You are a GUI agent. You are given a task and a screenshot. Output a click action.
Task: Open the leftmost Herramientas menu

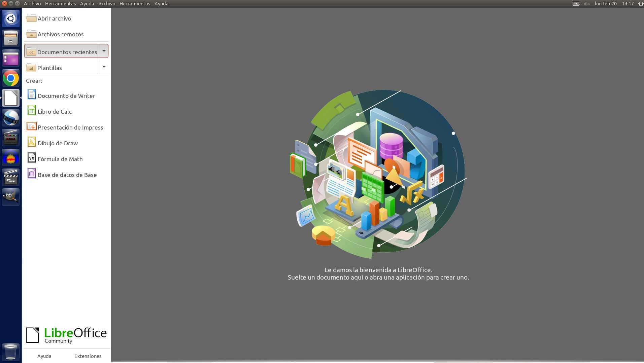[x=61, y=4]
